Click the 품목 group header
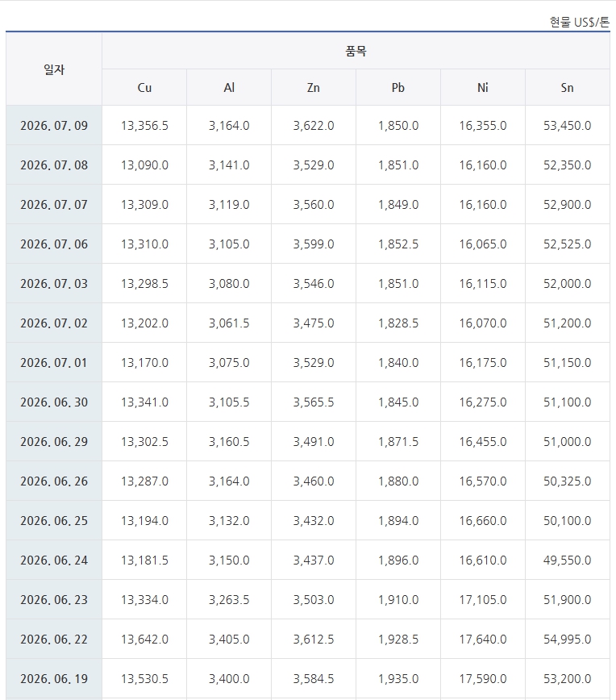 [356, 51]
